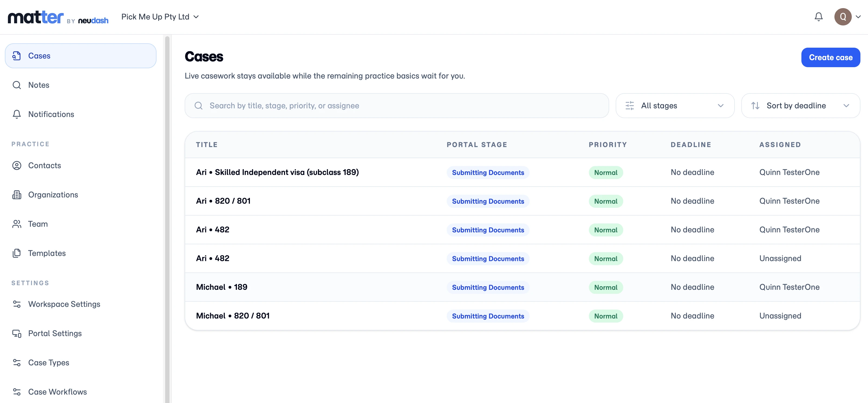
Task: Click the PRIORITY column header
Action: click(x=608, y=145)
